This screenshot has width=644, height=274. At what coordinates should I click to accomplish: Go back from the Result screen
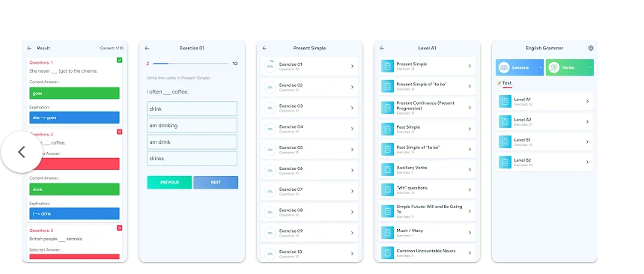pyautogui.click(x=29, y=48)
